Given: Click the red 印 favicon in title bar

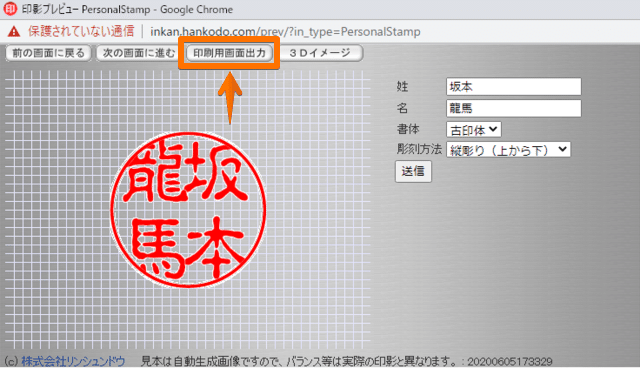Looking at the screenshot, I should pos(10,9).
